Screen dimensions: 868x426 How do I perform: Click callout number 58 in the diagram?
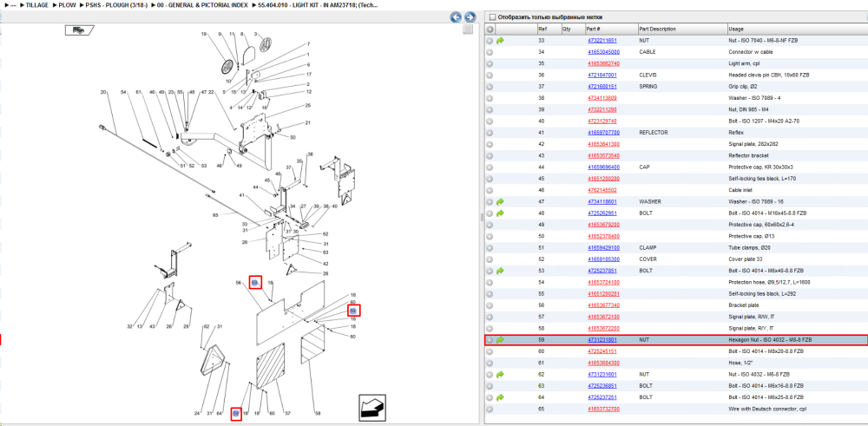318,413
